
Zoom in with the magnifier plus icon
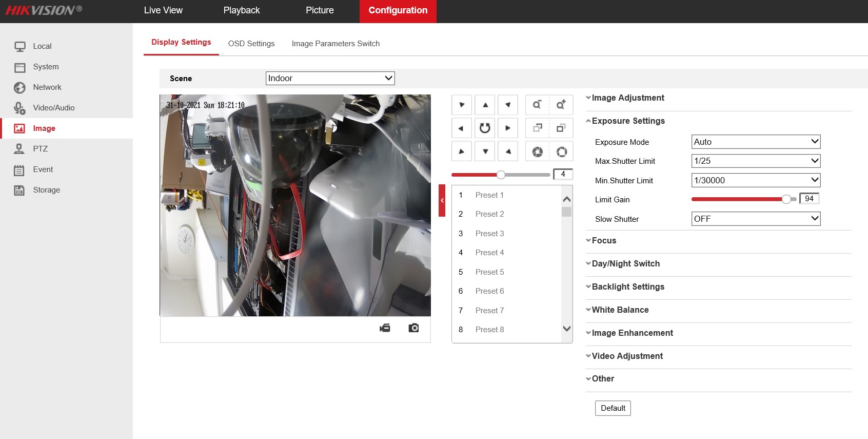coord(561,105)
